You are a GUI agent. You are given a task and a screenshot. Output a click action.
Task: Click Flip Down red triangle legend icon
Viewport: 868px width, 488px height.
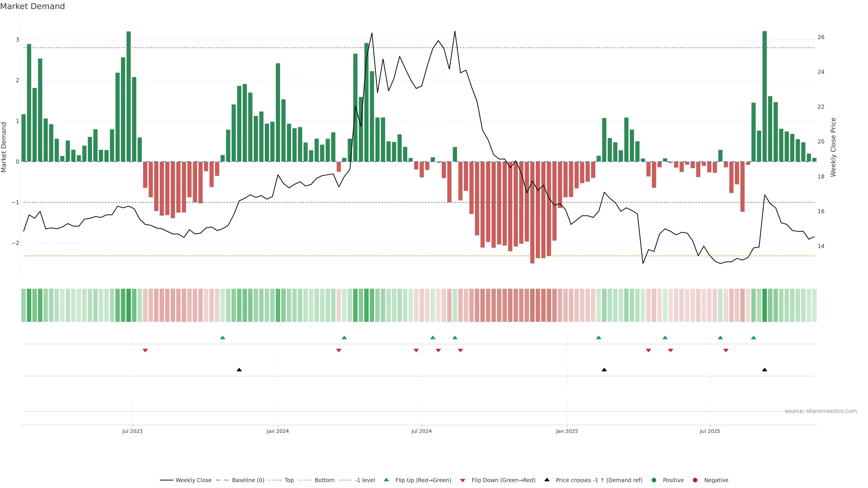click(x=463, y=481)
